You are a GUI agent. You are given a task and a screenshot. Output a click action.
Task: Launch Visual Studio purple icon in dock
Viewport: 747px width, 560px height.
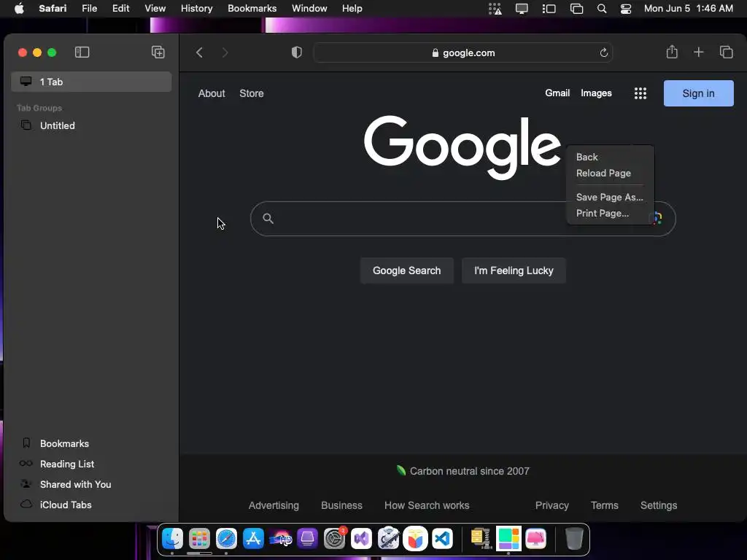coord(362,539)
